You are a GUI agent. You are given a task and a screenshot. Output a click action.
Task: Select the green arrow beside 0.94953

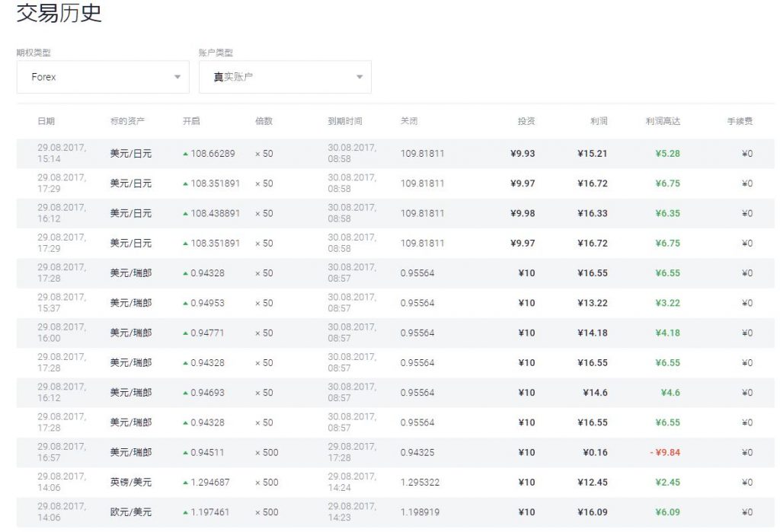point(185,304)
